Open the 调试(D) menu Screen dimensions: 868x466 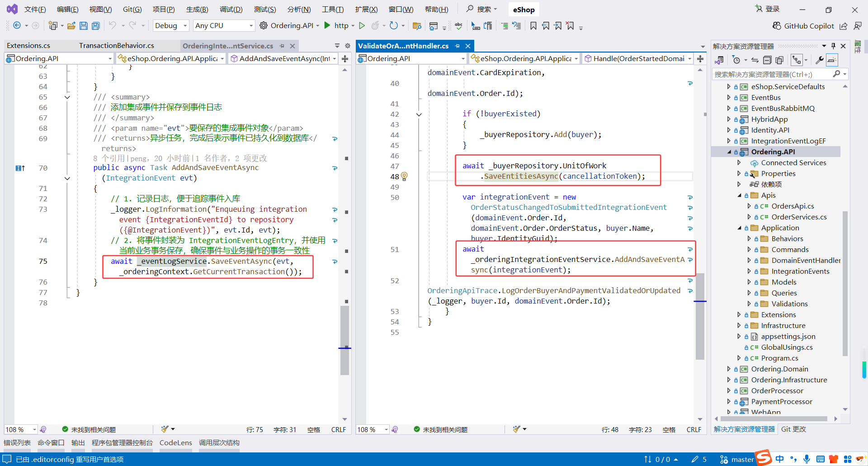231,10
